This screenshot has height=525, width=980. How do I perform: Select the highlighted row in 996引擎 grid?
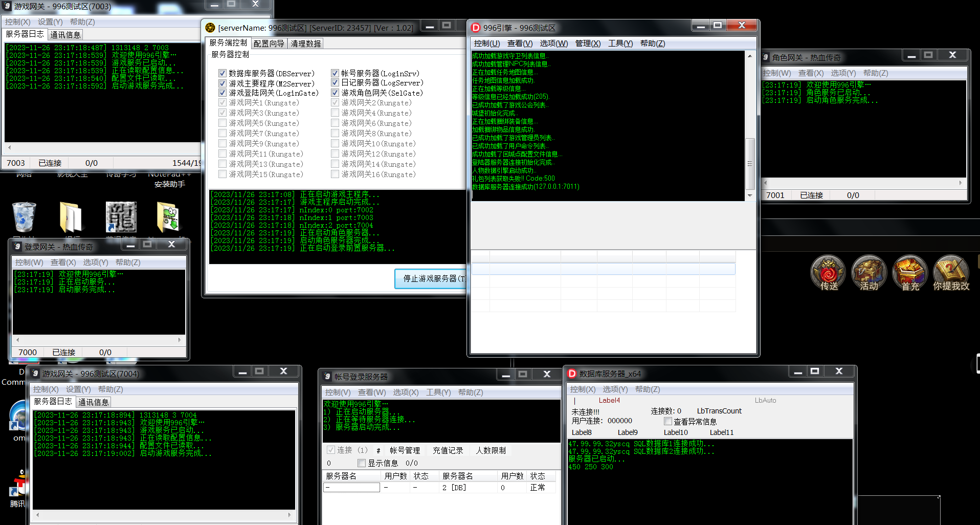pos(603,269)
